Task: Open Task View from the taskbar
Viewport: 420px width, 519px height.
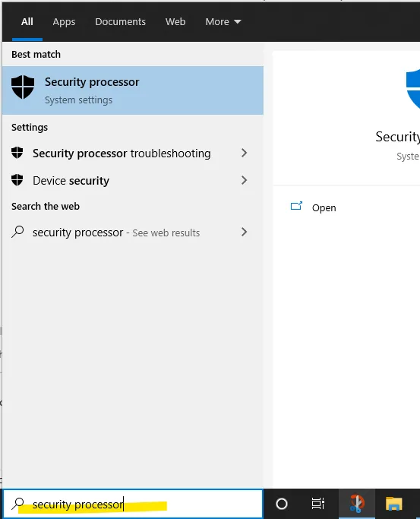Action: (317, 504)
